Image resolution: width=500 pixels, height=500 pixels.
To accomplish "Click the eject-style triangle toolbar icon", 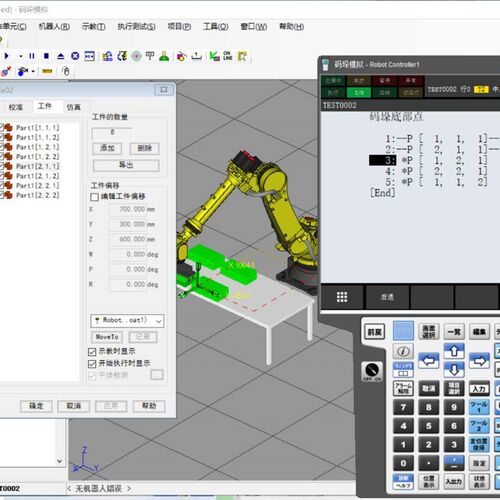I will point(61,56).
